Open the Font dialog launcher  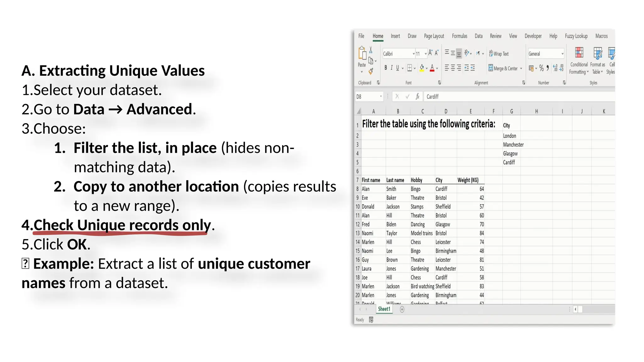[x=439, y=83]
